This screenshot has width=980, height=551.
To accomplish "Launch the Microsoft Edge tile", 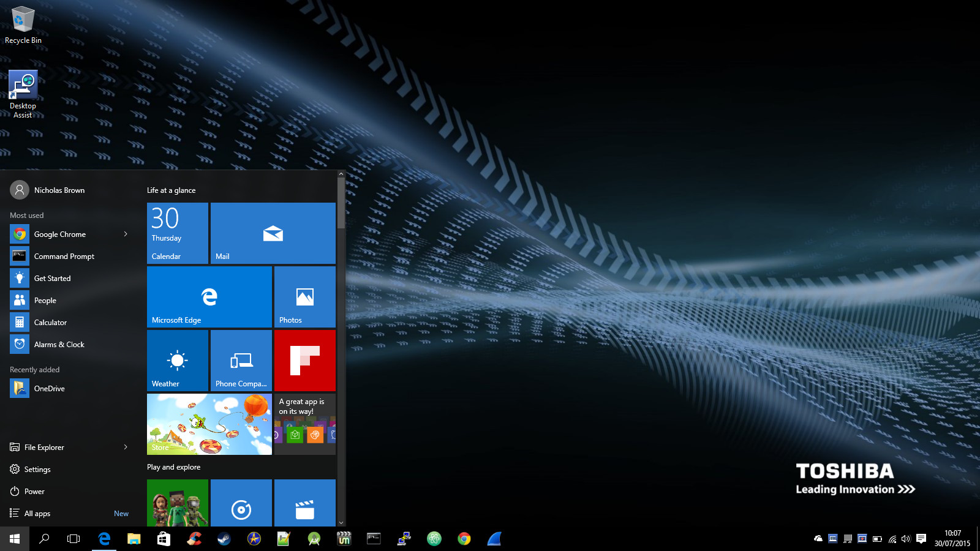I will click(x=209, y=297).
